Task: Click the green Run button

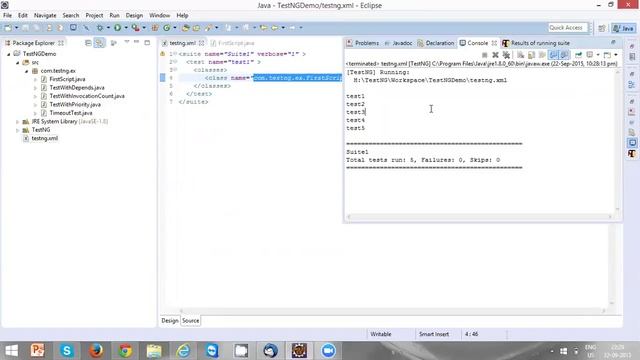Action: click(118, 28)
